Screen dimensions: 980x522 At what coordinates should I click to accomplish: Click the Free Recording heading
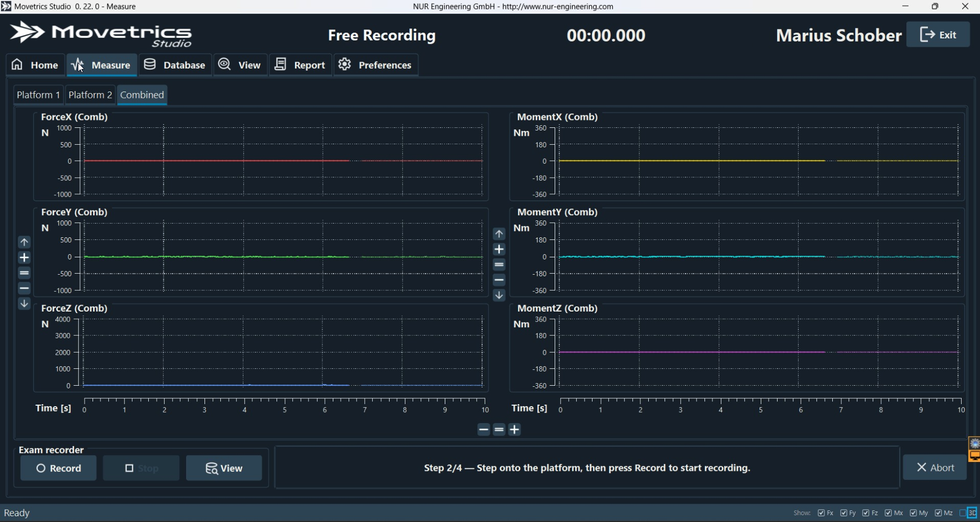pyautogui.click(x=382, y=35)
